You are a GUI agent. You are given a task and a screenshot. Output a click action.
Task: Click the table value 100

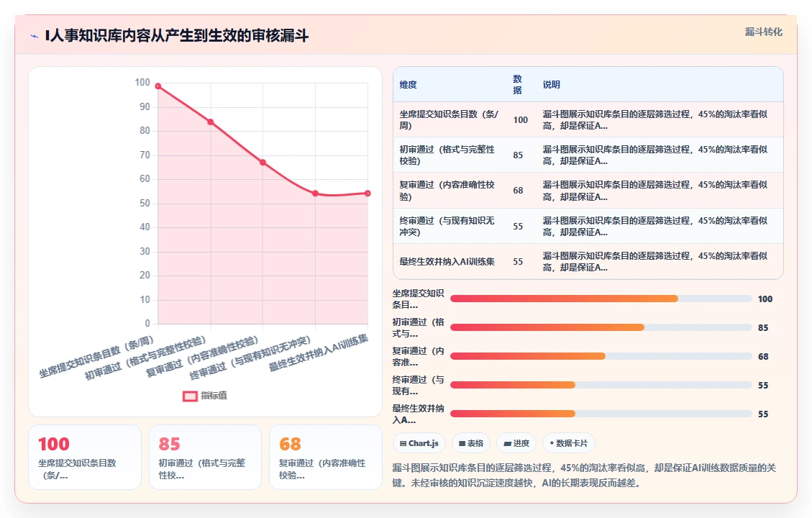click(521, 119)
